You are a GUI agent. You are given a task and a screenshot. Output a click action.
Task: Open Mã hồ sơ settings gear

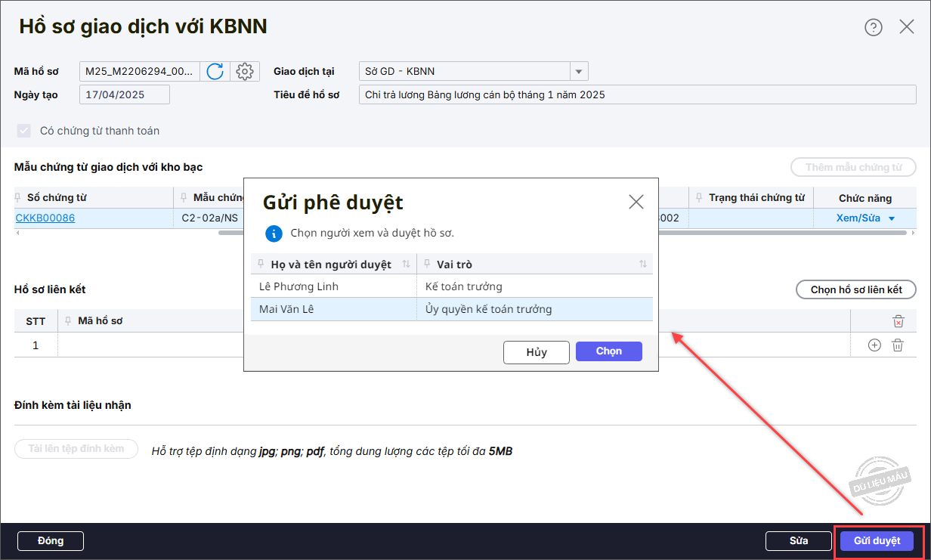coord(244,72)
